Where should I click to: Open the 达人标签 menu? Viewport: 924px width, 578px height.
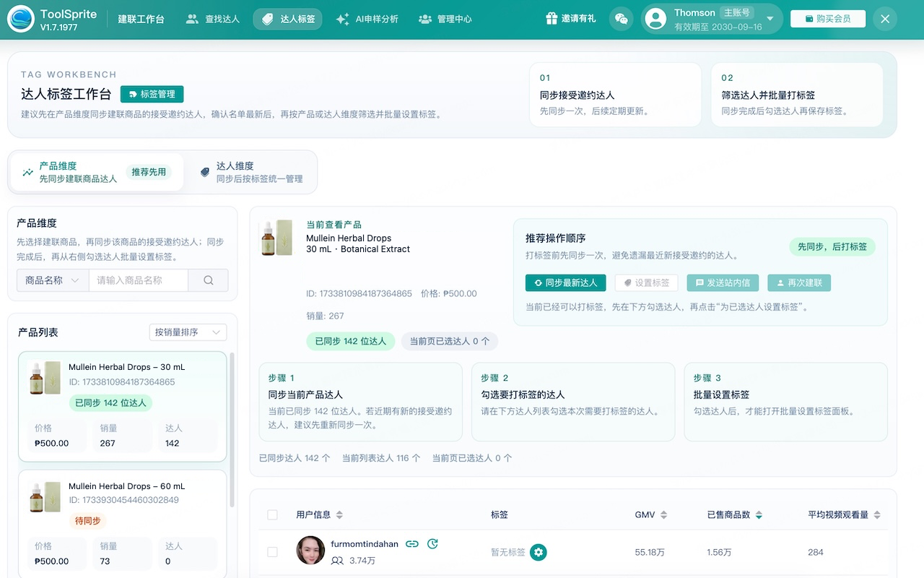pos(288,19)
